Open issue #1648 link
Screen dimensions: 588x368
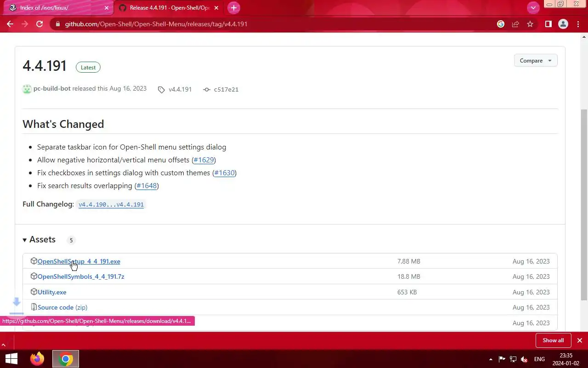(x=147, y=186)
